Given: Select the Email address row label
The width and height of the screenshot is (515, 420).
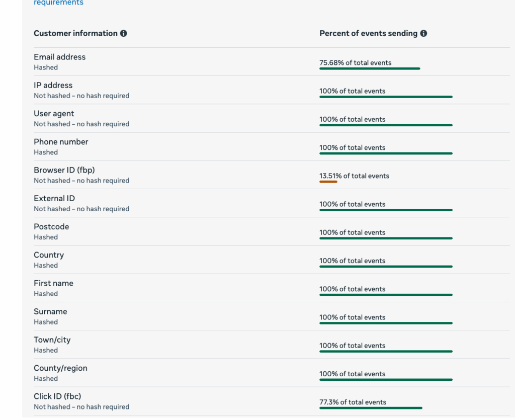Looking at the screenshot, I should 59,57.
